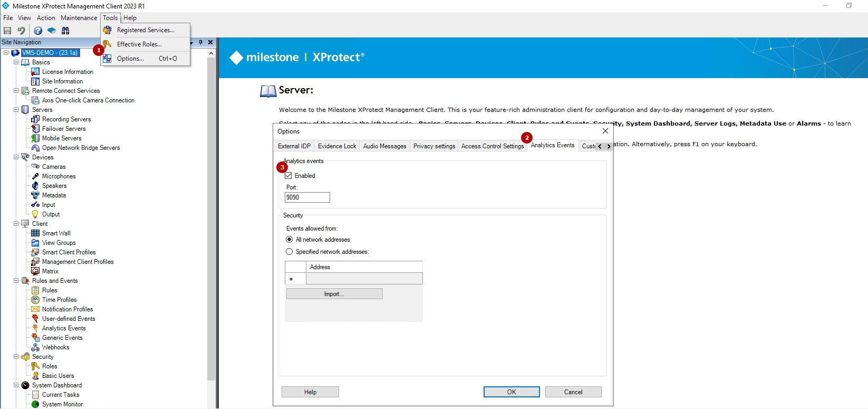
Task: Click the Speakers node icon
Action: click(35, 186)
